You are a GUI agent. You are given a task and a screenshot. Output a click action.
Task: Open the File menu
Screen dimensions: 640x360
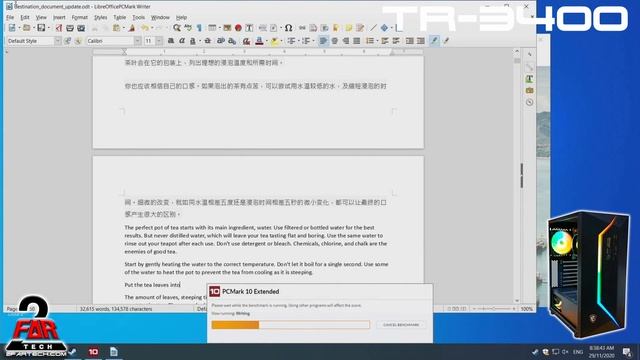coord(10,18)
